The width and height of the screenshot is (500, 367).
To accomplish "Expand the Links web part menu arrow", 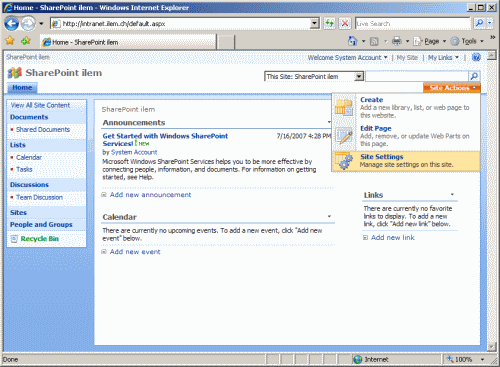I will point(452,194).
